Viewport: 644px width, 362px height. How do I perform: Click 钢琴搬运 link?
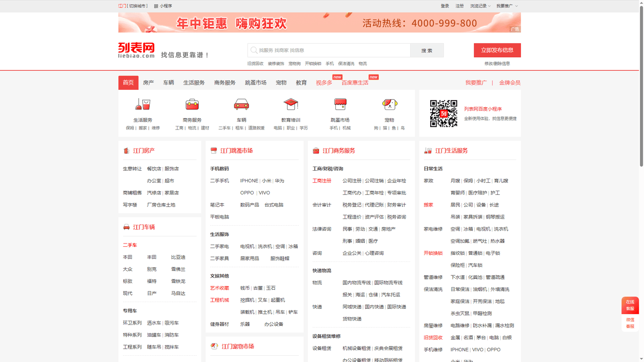(496, 217)
